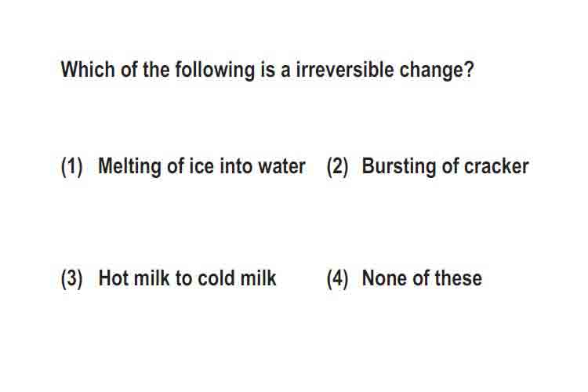Choose answer 'Melting of ice into water'
588x392 pixels.
click(201, 166)
